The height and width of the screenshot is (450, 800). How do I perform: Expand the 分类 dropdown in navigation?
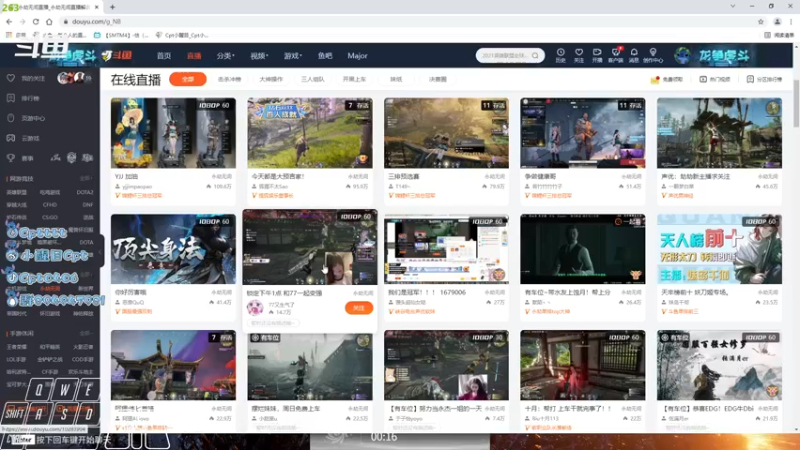(x=225, y=56)
